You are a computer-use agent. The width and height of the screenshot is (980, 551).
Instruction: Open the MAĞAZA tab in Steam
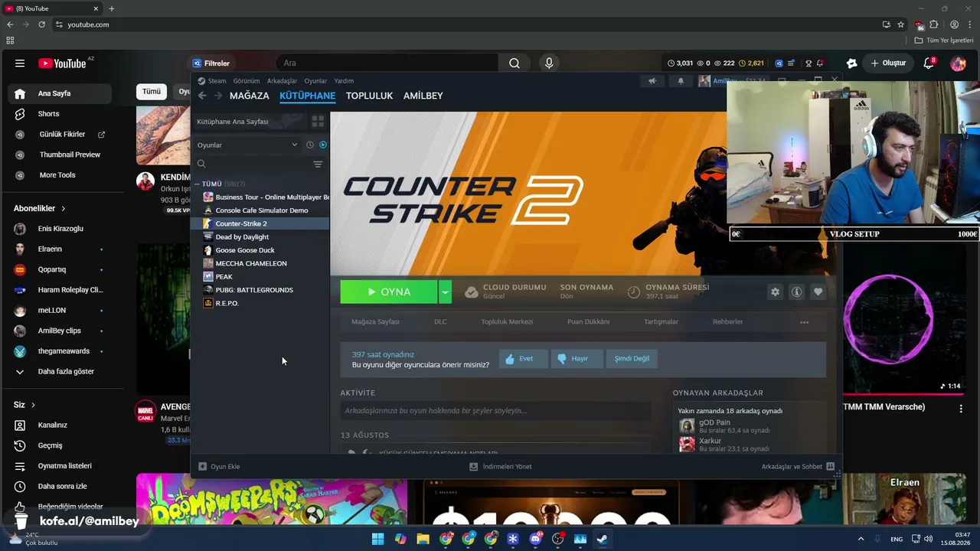tap(250, 96)
